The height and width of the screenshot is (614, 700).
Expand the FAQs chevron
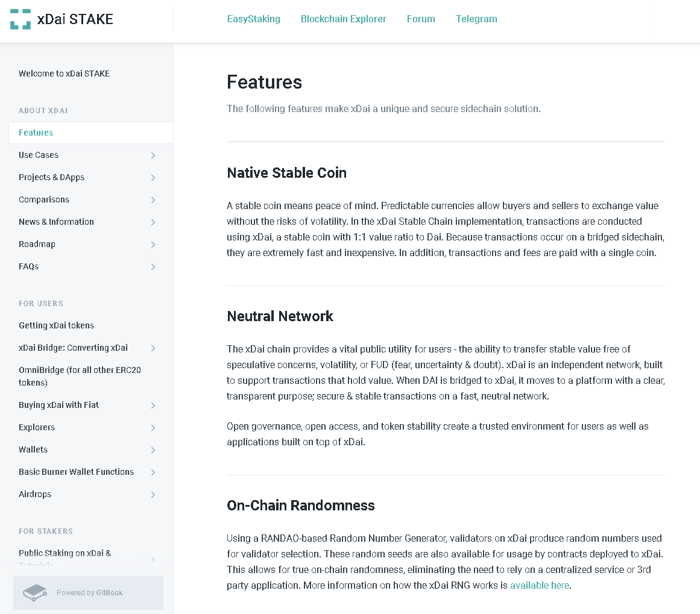click(x=153, y=267)
